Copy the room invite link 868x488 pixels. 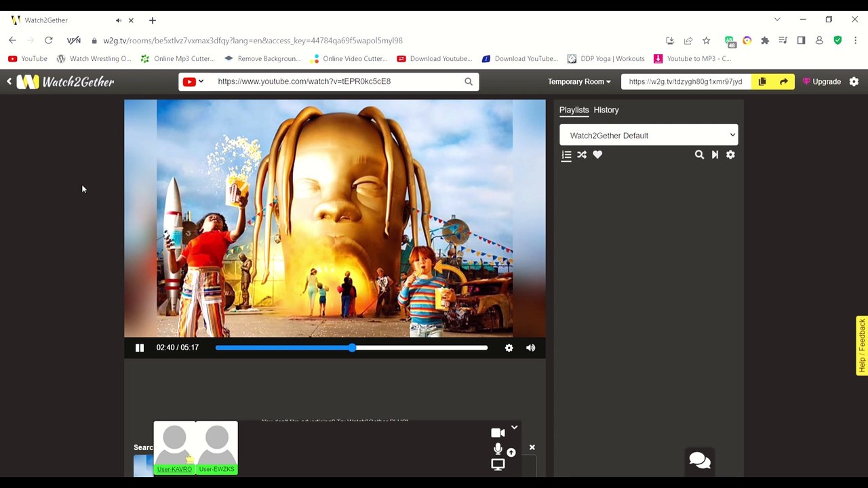762,81
